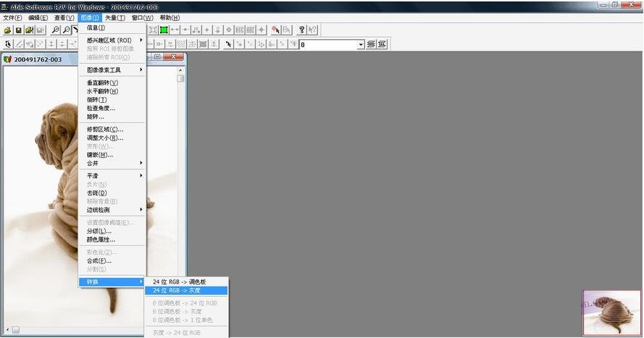Click the zoom out magnifier icon
Viewport: 644px width, 338px height.
pos(66,30)
